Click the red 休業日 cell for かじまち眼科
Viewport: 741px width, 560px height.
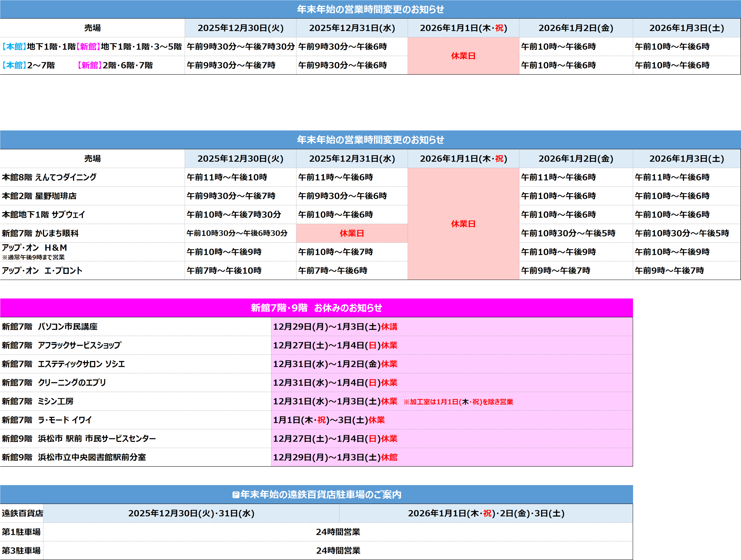352,233
